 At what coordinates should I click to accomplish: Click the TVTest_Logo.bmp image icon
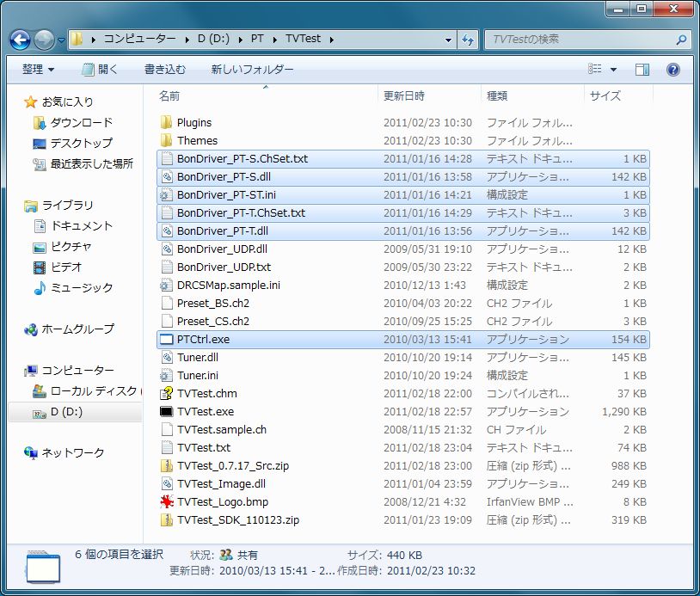(167, 501)
